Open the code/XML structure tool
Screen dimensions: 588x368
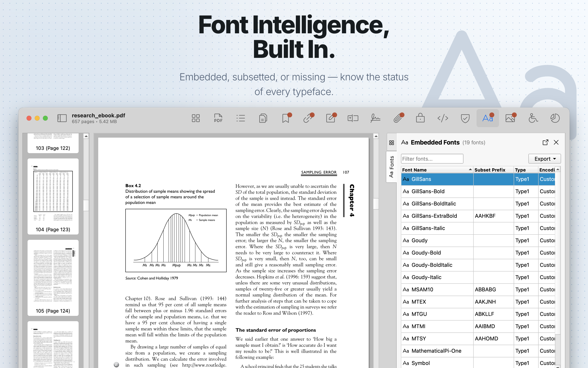pos(443,118)
